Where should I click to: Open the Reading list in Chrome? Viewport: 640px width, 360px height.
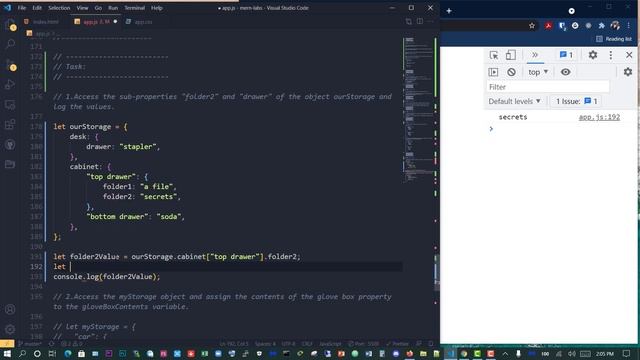click(614, 39)
